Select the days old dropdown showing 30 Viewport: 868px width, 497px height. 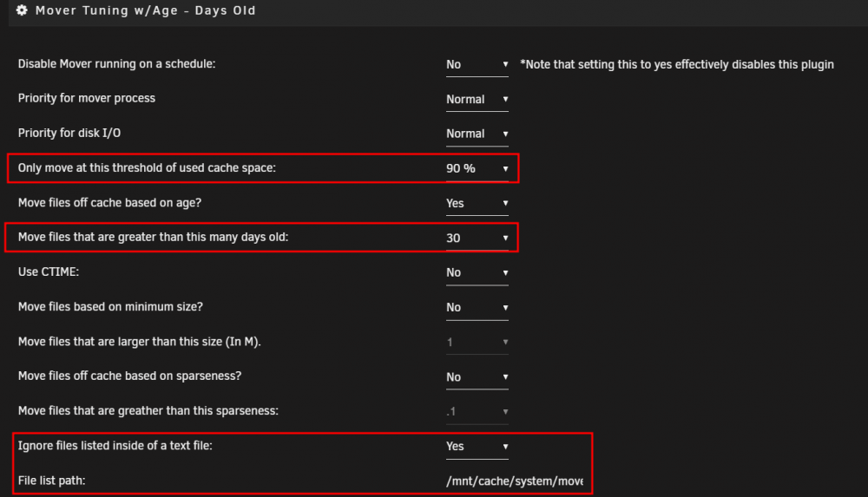(477, 238)
